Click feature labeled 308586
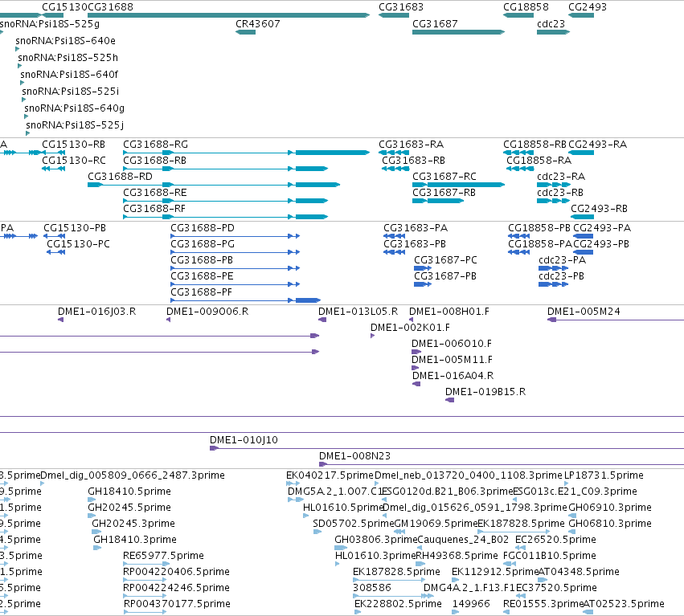Image resolution: width=684 pixels, height=616 pixels. tap(371, 588)
